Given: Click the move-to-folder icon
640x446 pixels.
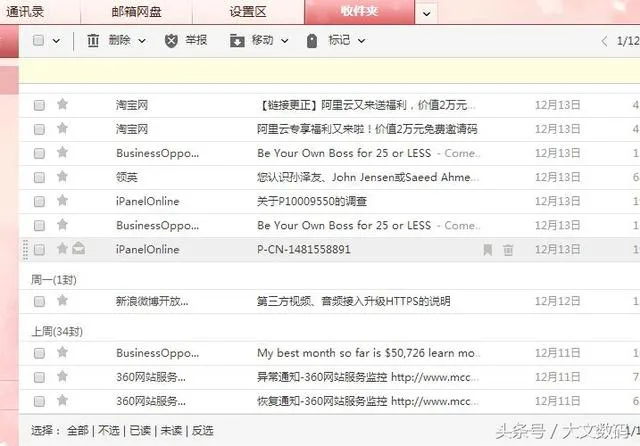Looking at the screenshot, I should 237,40.
